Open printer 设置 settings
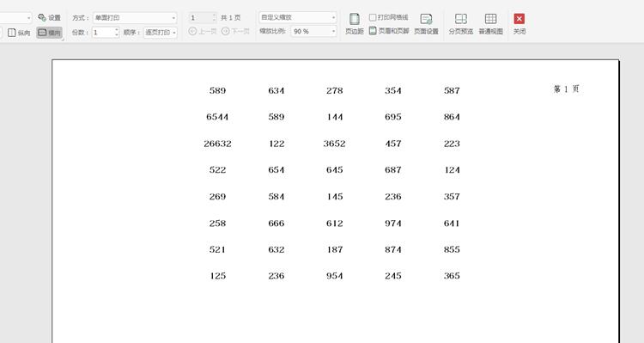Image resolution: width=644 pixels, height=343 pixels. point(49,18)
